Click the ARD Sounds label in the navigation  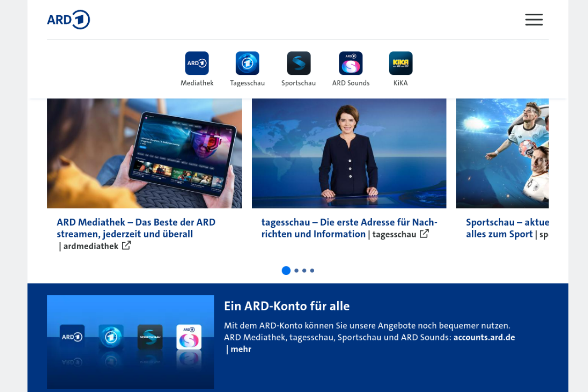[351, 83]
